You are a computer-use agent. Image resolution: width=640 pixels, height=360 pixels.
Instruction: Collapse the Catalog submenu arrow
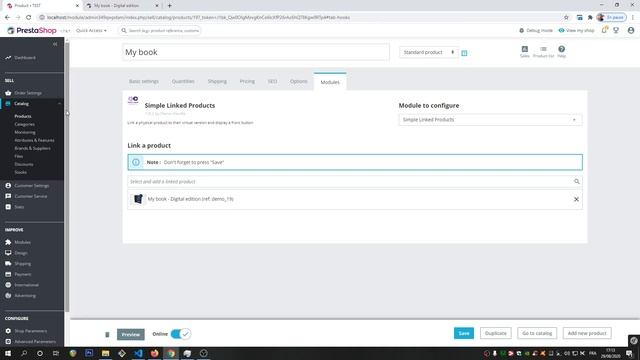pos(60,104)
